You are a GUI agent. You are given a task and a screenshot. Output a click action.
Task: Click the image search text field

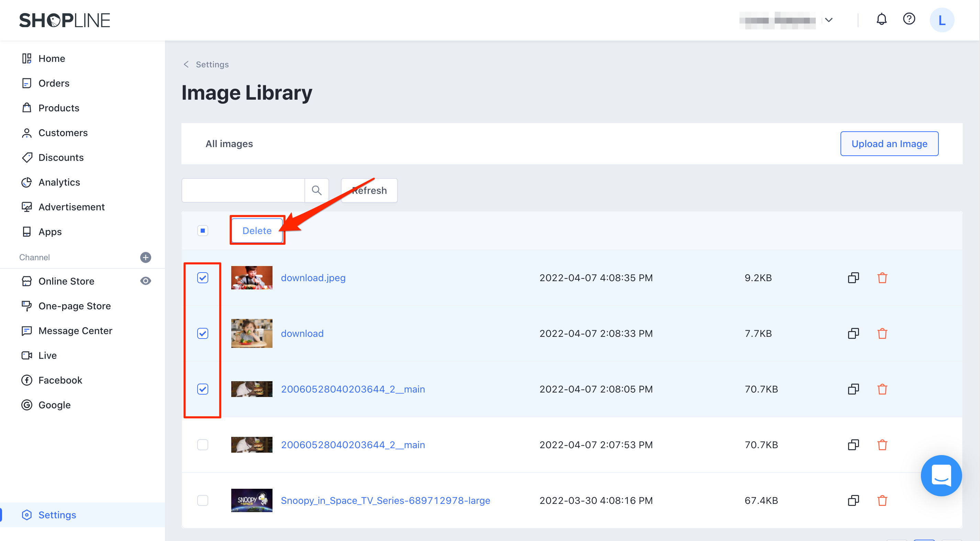pos(243,190)
